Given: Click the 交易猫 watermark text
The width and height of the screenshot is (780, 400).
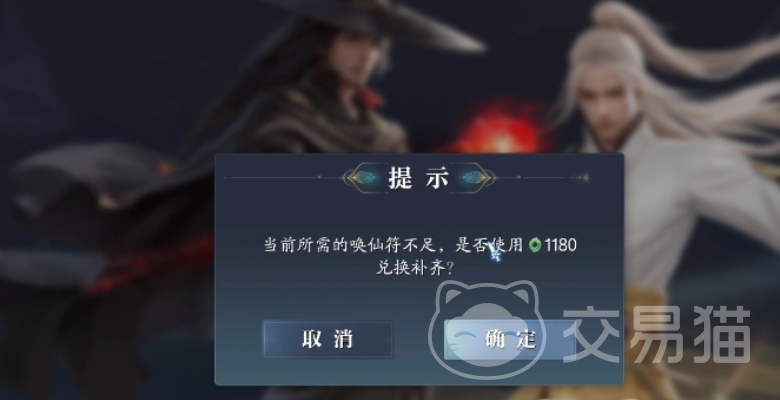Looking at the screenshot, I should (x=657, y=334).
